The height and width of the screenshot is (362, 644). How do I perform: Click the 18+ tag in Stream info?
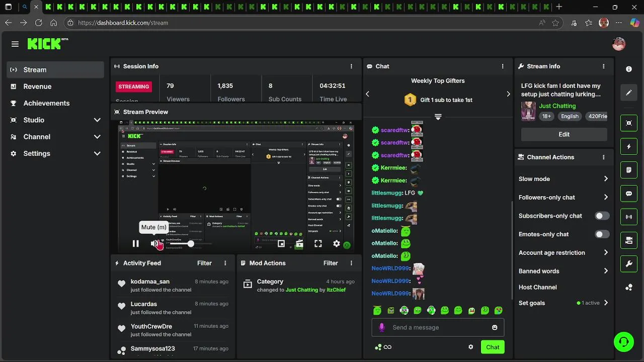click(546, 116)
